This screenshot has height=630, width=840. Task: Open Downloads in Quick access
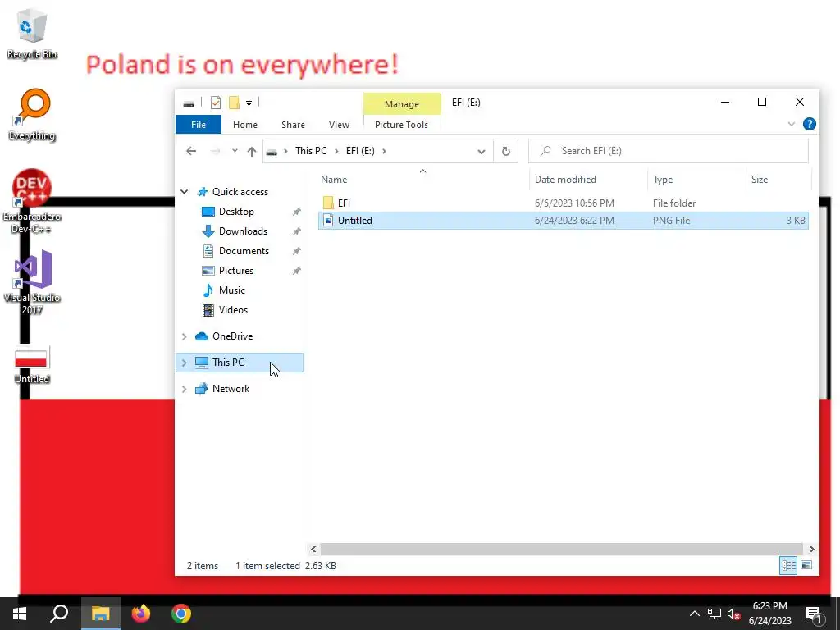(x=243, y=231)
